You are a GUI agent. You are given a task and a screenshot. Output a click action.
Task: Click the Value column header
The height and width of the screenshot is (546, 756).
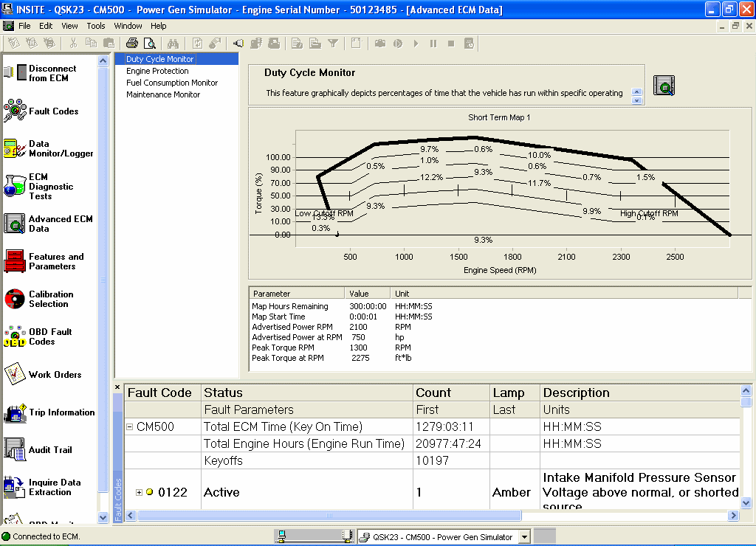[368, 294]
